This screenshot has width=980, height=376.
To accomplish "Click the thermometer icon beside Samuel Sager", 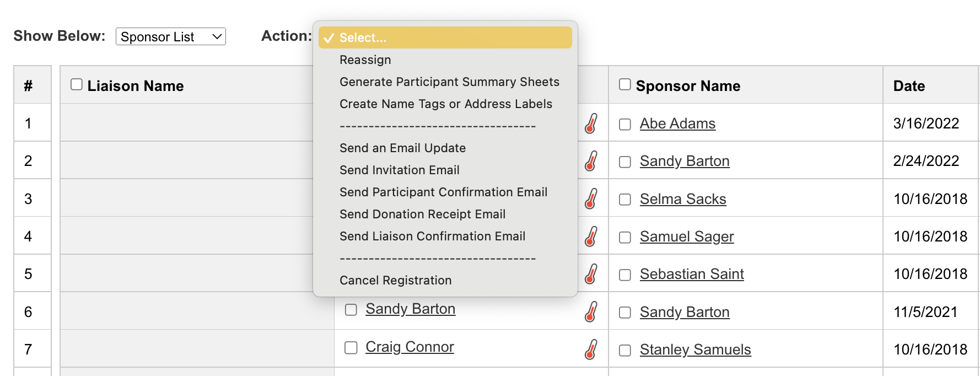I will coord(591,237).
